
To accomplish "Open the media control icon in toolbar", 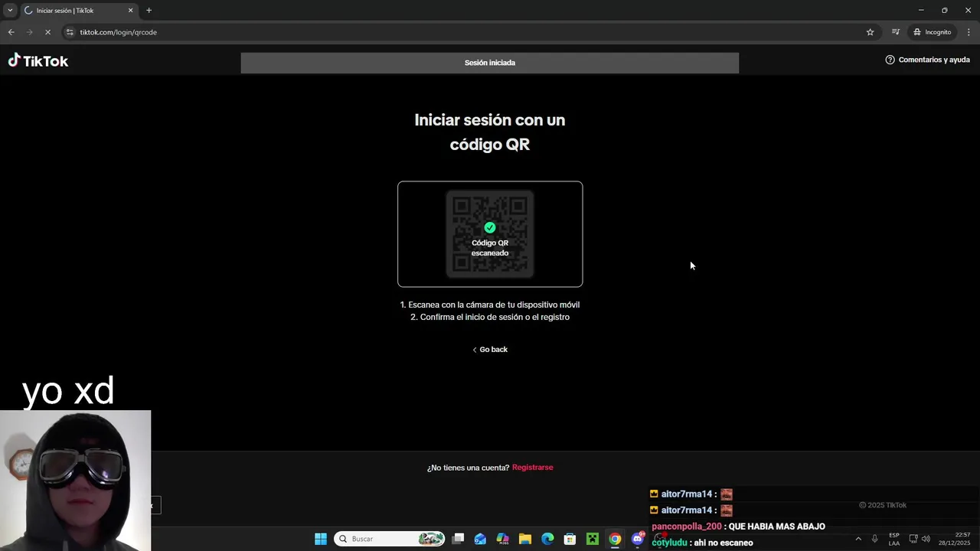I will [x=895, y=32].
